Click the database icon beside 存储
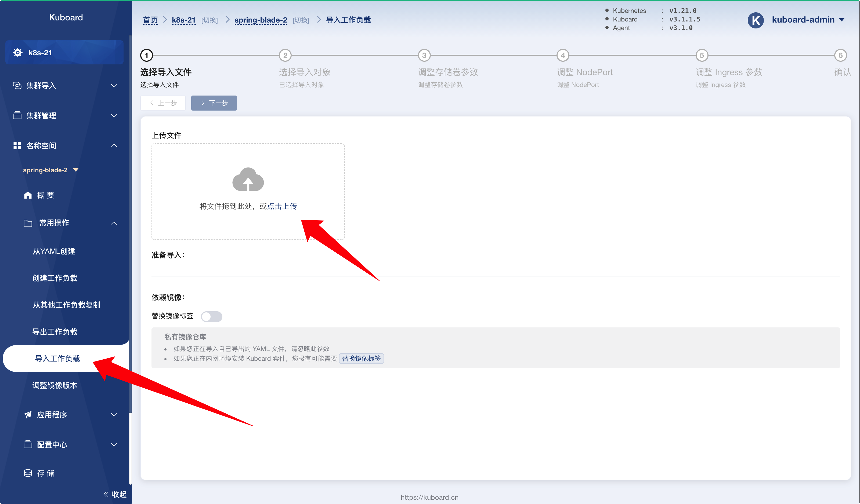This screenshot has height=504, width=860. [x=28, y=473]
